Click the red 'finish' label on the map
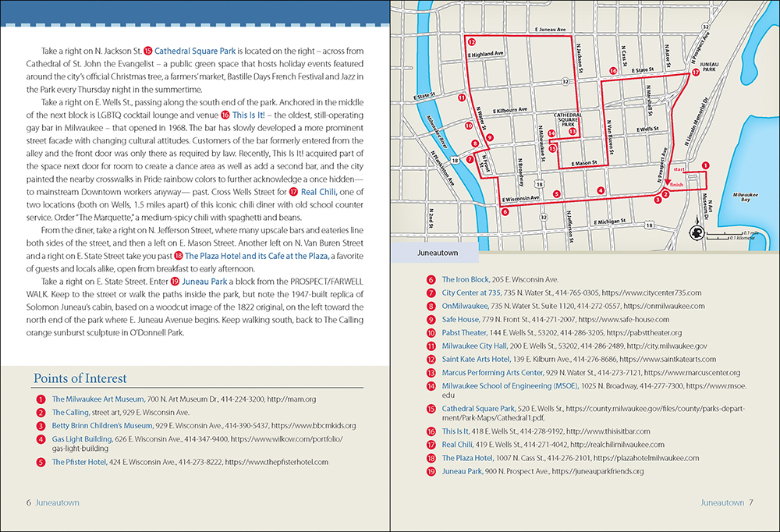 click(x=676, y=185)
